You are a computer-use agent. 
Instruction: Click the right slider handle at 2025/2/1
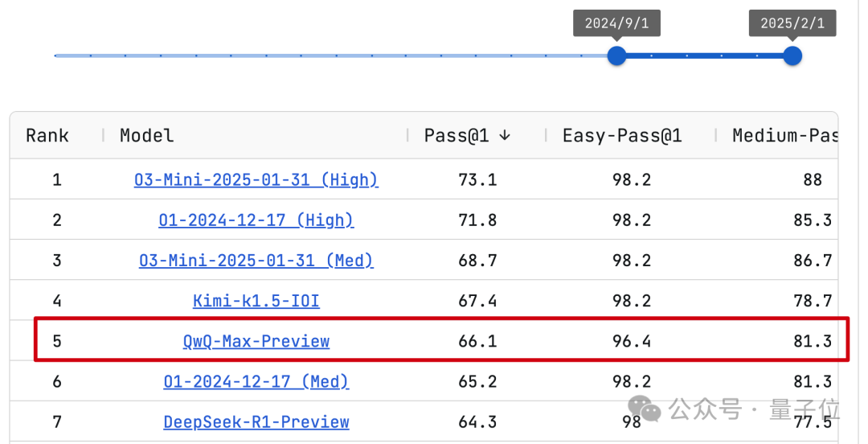(792, 55)
